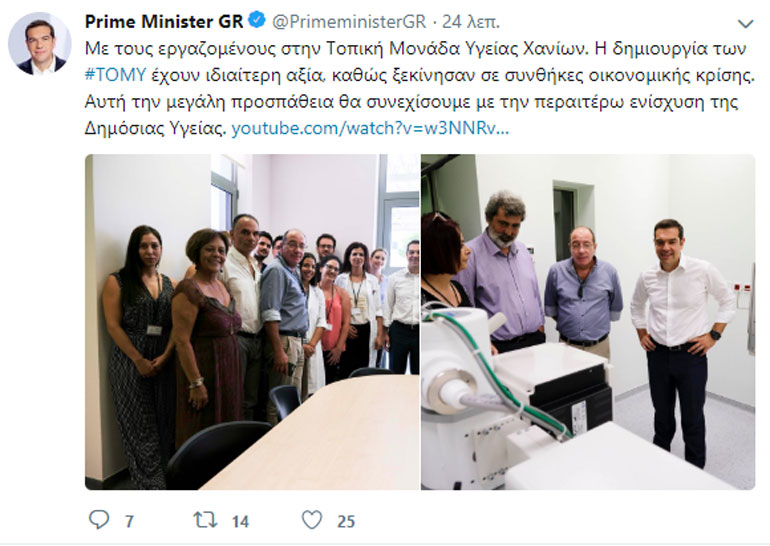Click the 24 λεπ. timestamp
This screenshot has width=770, height=546.
click(471, 22)
